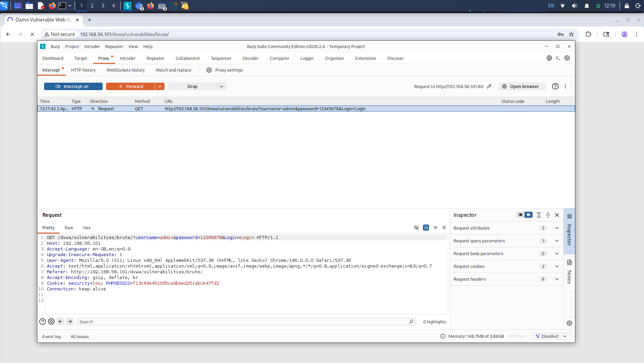Screen dimensions: 644x363
Task: Open Proxy settings
Action: (x=224, y=70)
